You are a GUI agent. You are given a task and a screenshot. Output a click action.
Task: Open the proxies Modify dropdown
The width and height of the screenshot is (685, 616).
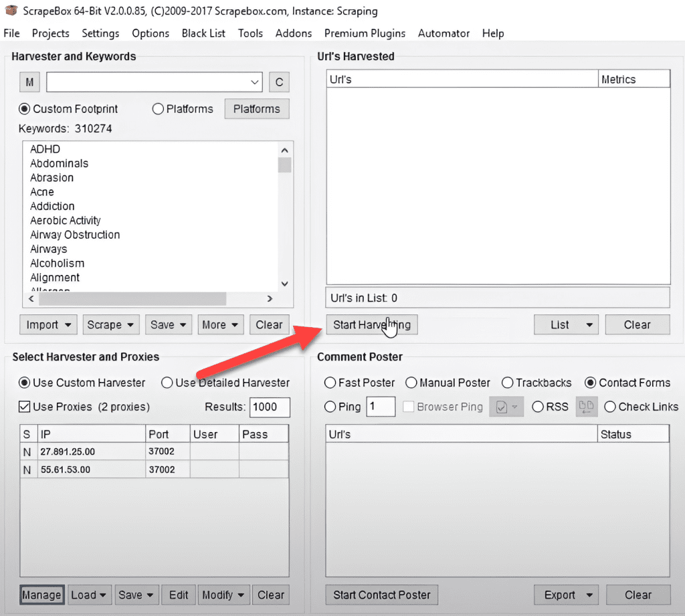click(223, 595)
